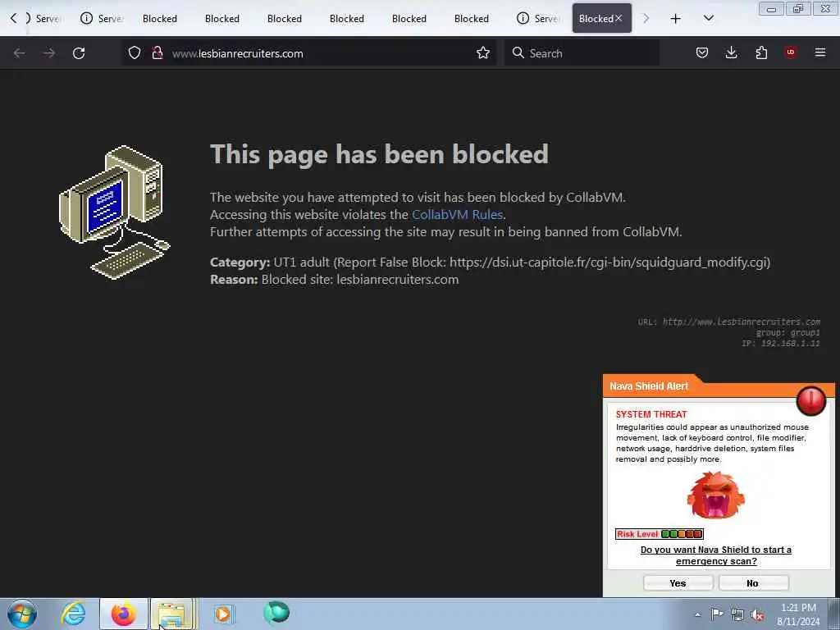Select the Server tab right of Blocked tabs
The width and height of the screenshot is (840, 630).
pyautogui.click(x=537, y=19)
